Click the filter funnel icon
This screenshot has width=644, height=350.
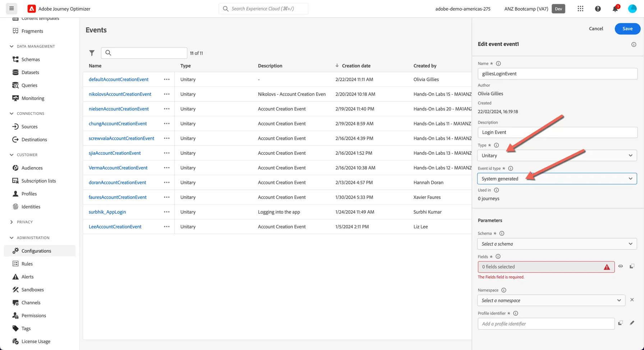92,53
